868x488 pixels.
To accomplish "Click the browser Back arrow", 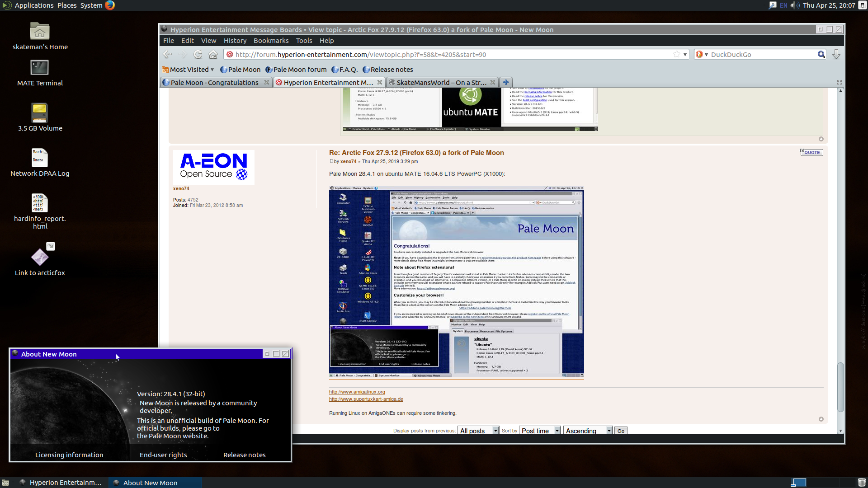I will 167,54.
